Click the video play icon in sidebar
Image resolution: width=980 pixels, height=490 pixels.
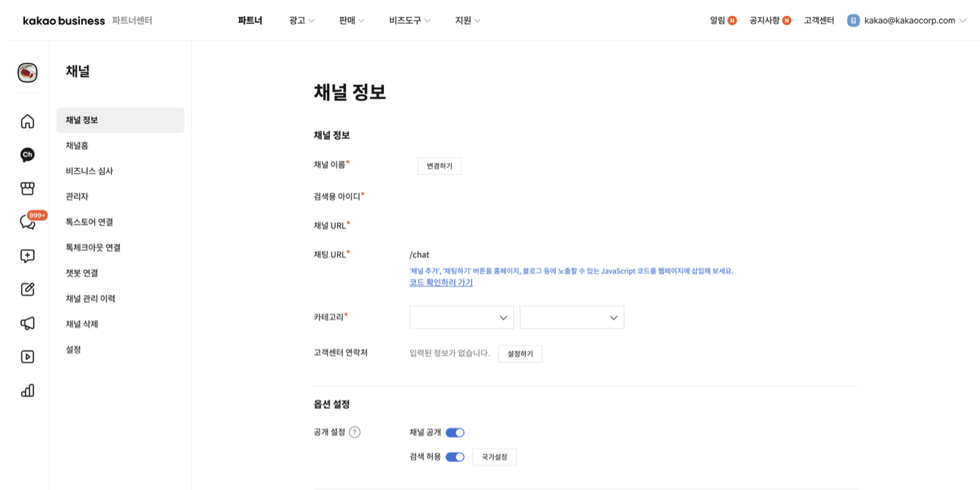(x=27, y=357)
